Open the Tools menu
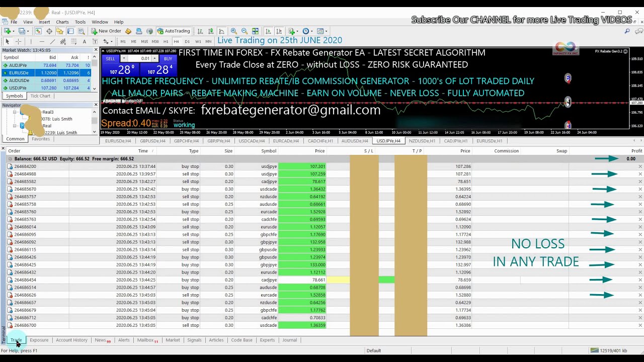Image resolution: width=644 pixels, height=362 pixels. [x=80, y=22]
